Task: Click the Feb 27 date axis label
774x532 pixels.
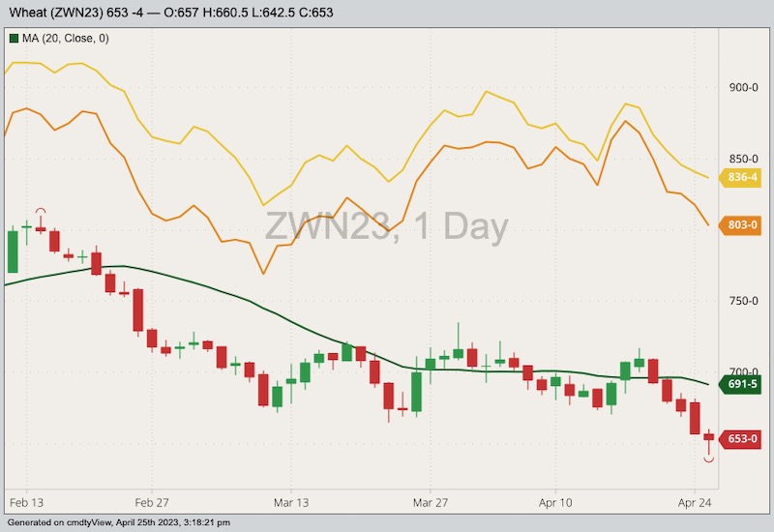Action: click(x=152, y=503)
